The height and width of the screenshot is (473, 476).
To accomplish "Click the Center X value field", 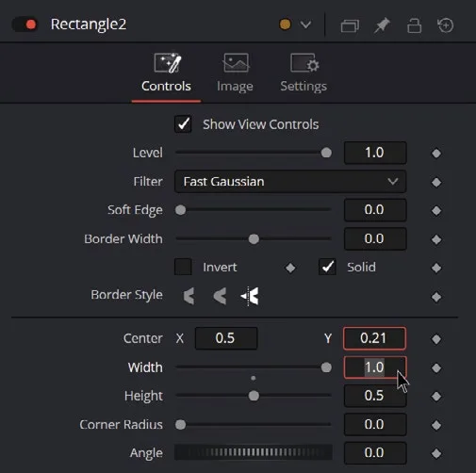I will click(x=226, y=338).
